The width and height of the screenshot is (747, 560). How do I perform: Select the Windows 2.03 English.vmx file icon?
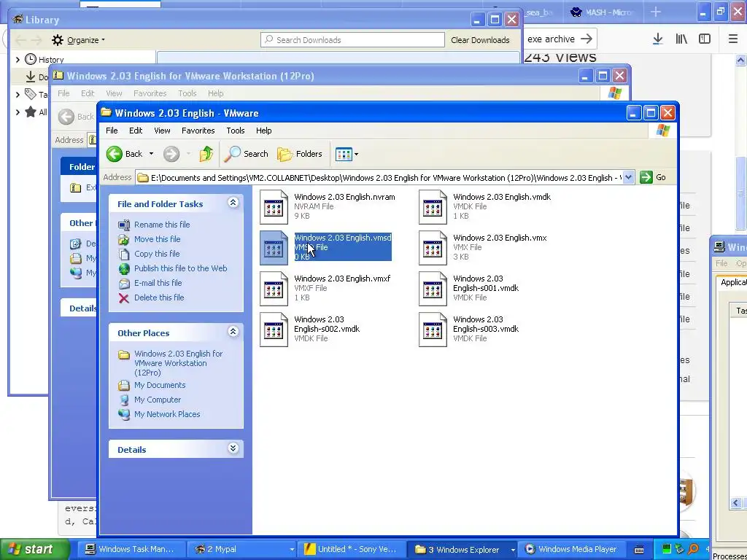click(433, 248)
